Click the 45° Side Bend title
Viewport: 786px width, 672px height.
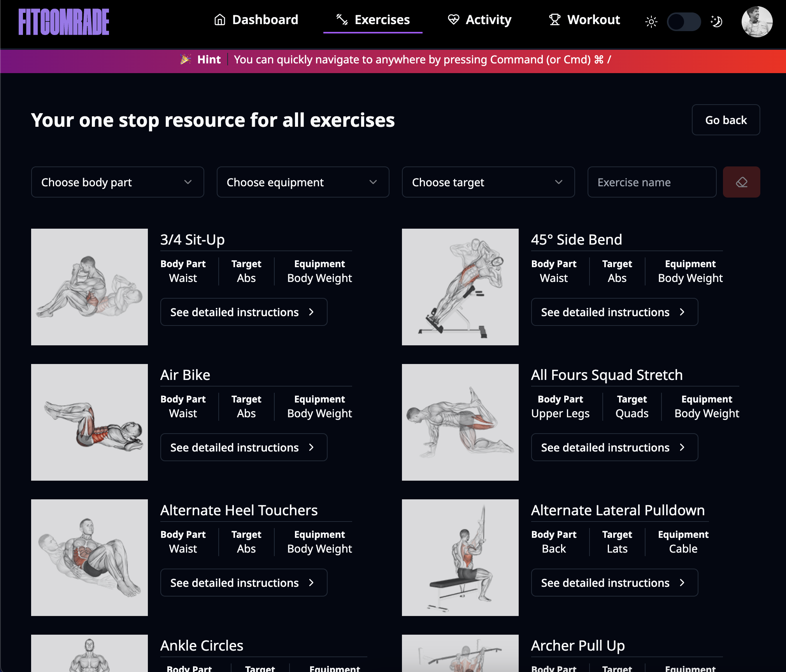577,240
